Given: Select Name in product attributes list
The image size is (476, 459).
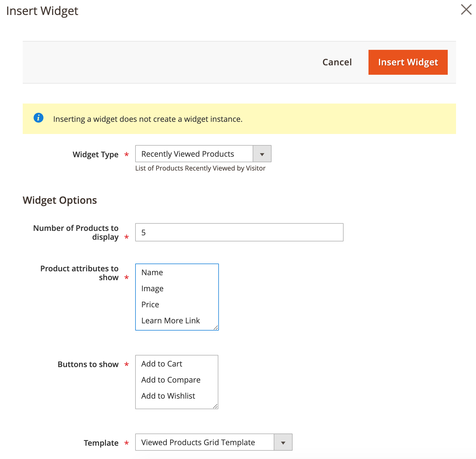Looking at the screenshot, I should [x=152, y=273].
